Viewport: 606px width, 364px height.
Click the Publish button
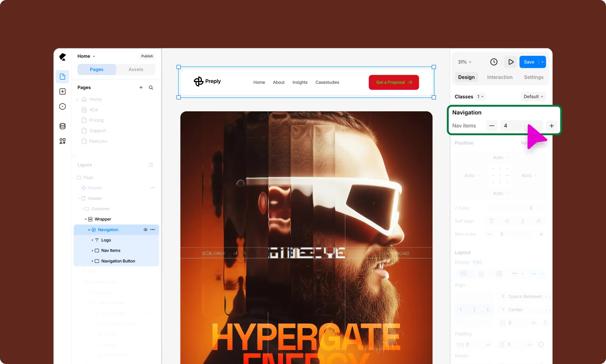147,56
